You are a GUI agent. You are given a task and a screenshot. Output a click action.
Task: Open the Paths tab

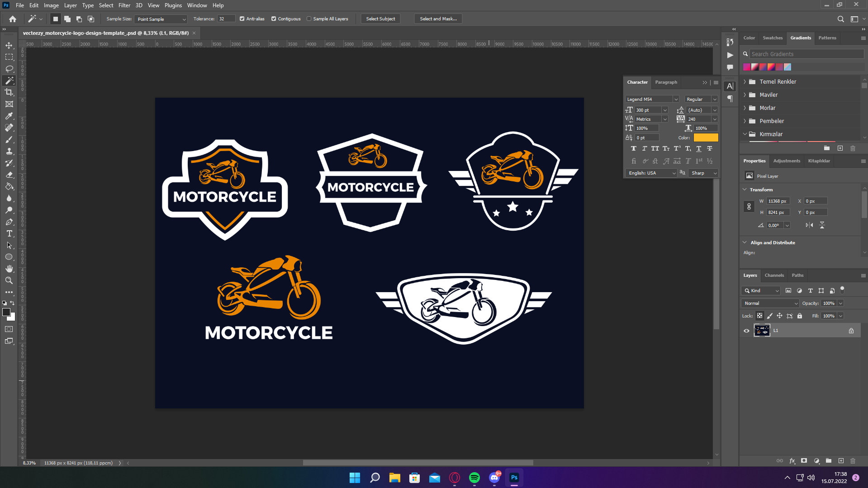coord(797,275)
